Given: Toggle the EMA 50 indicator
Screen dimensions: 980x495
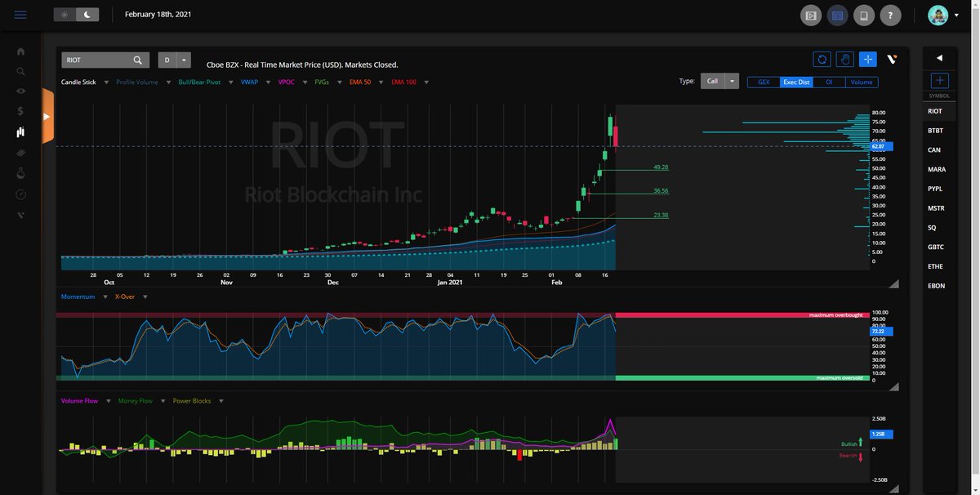Looking at the screenshot, I should [360, 82].
